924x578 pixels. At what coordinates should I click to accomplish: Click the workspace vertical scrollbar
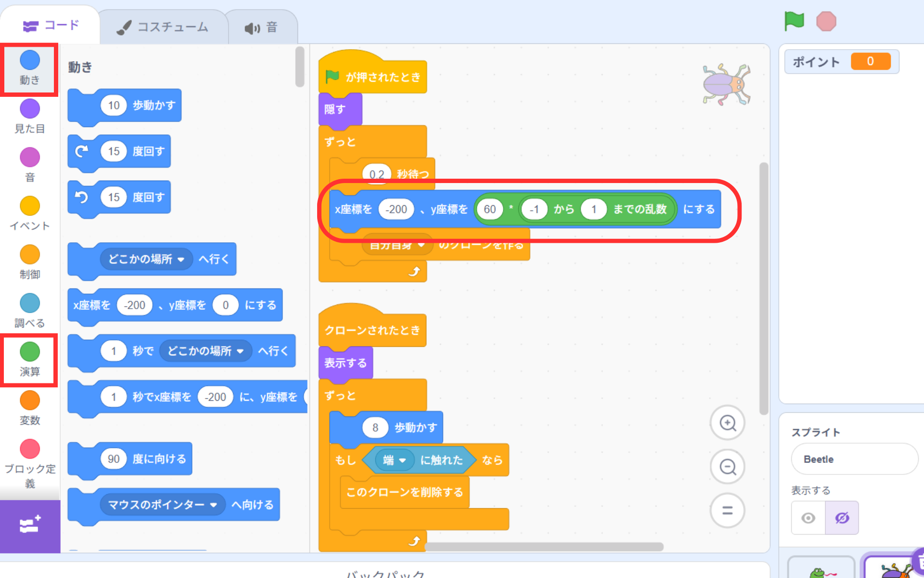[x=764, y=289]
